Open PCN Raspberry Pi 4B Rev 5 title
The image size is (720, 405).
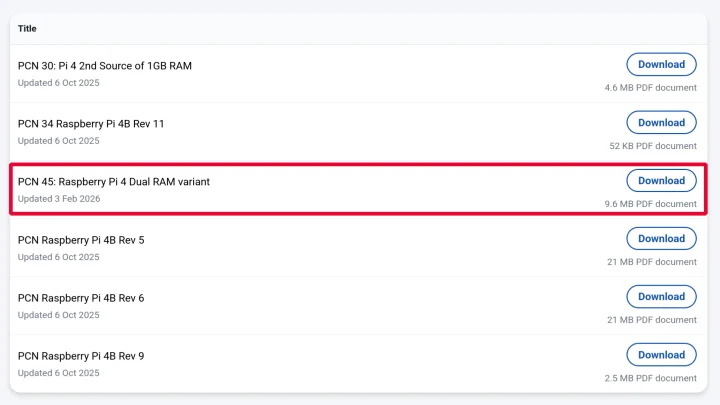click(81, 240)
